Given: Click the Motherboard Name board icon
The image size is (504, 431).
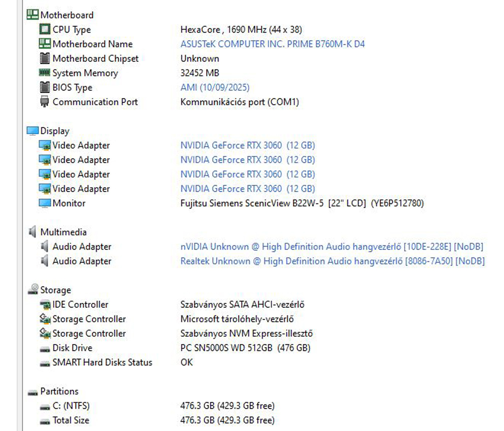Looking at the screenshot, I should [x=45, y=44].
